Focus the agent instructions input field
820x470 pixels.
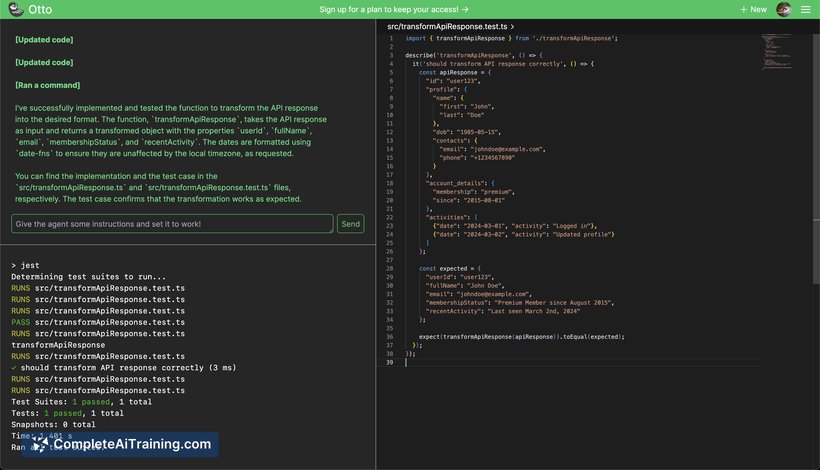click(172, 223)
